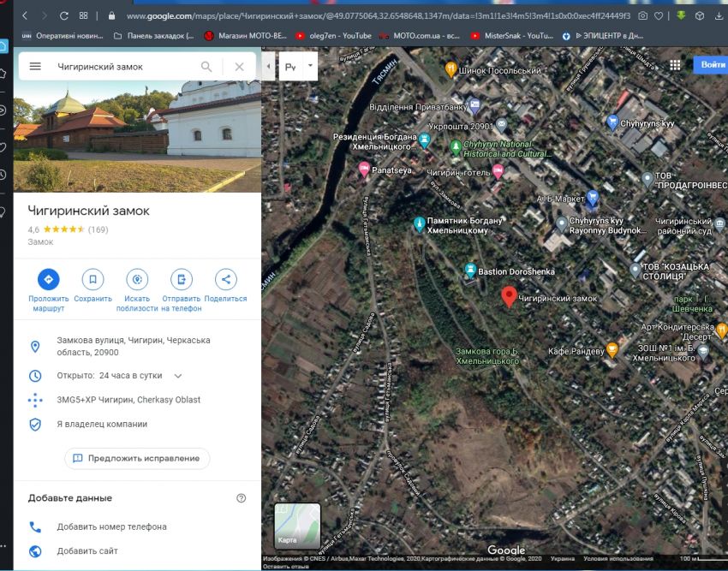Click the search field text Чигиринский замок
Image resolution: width=728 pixels, height=571 pixels.
100,67
